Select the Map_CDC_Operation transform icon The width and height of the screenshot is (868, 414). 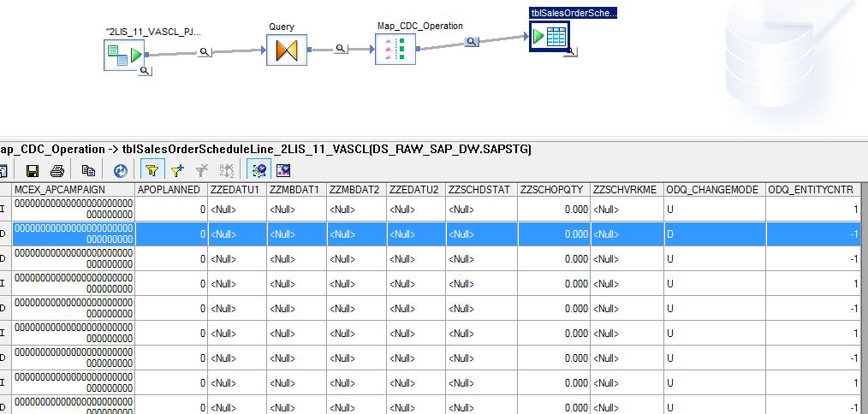[x=395, y=50]
